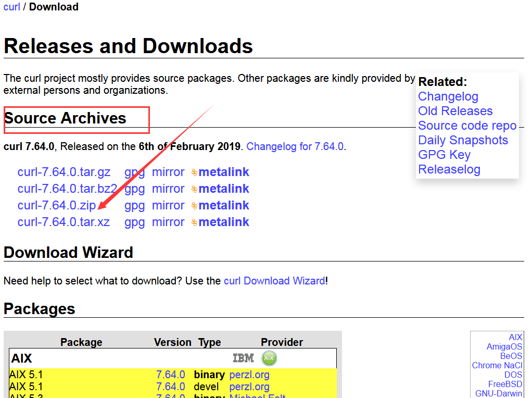532x398 pixels.
Task: Open gpg signature for tar.bz2 archive
Action: pyautogui.click(x=134, y=189)
